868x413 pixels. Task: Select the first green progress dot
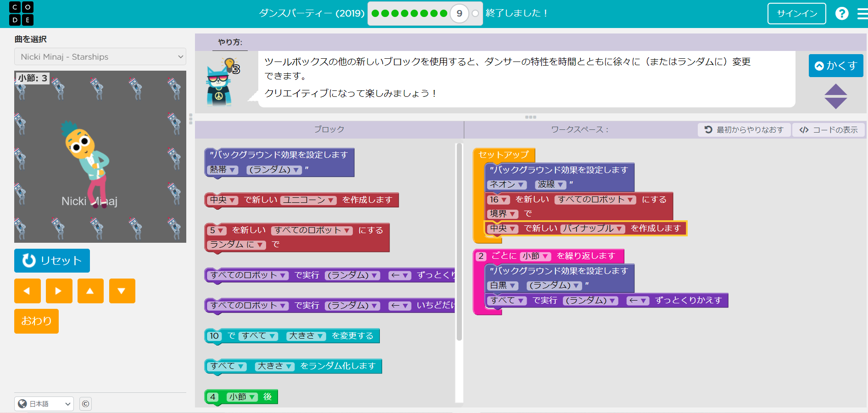(375, 13)
